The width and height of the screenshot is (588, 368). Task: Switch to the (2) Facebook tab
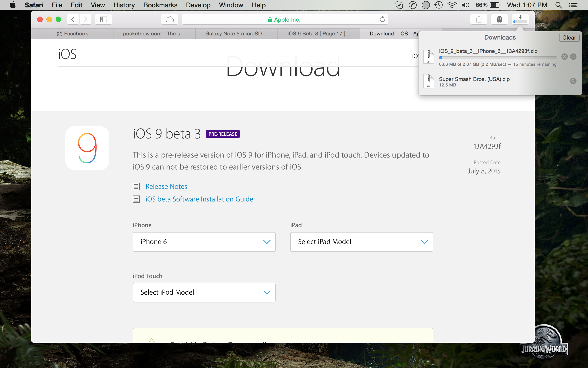coord(72,34)
